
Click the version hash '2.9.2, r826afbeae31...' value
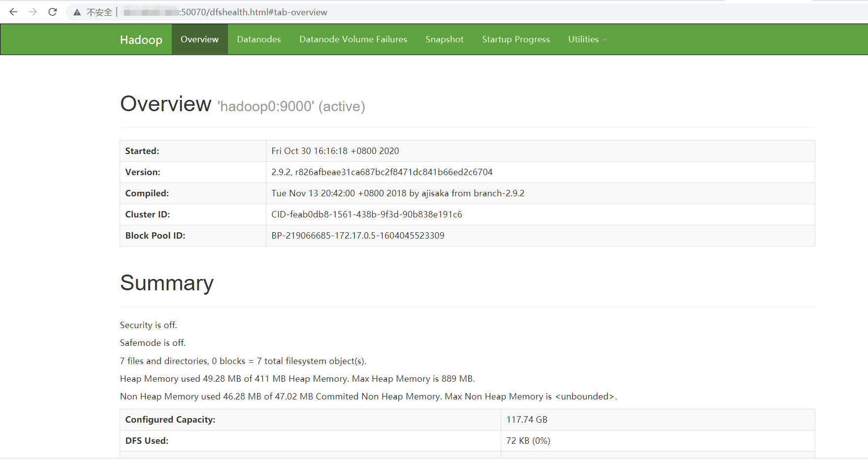pyautogui.click(x=382, y=172)
